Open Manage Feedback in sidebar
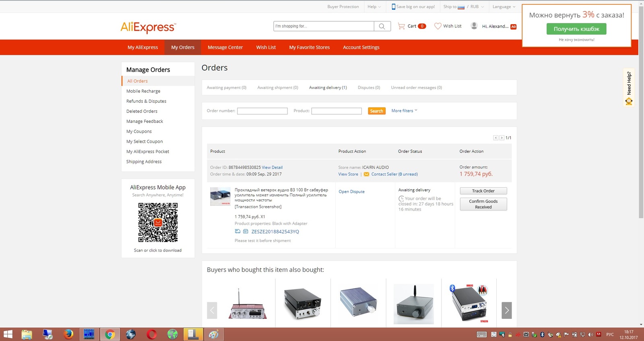 coord(144,122)
